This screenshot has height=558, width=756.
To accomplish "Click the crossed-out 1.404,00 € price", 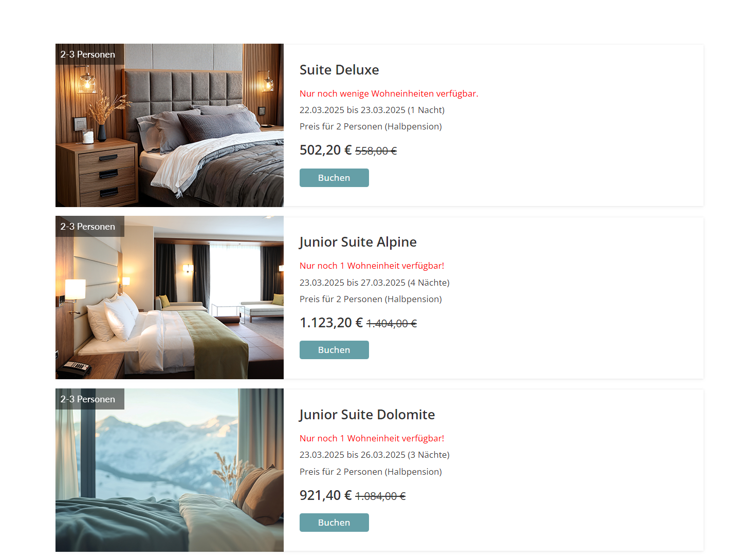I will [392, 324].
